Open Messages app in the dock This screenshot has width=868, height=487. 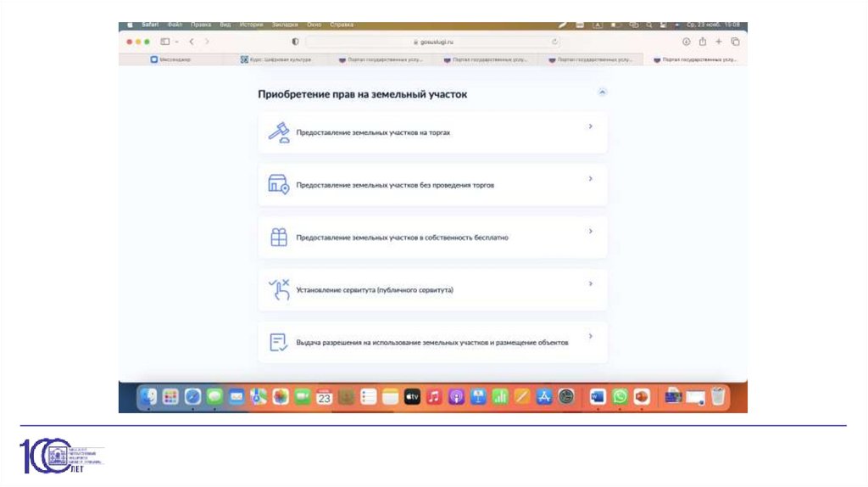(214, 397)
